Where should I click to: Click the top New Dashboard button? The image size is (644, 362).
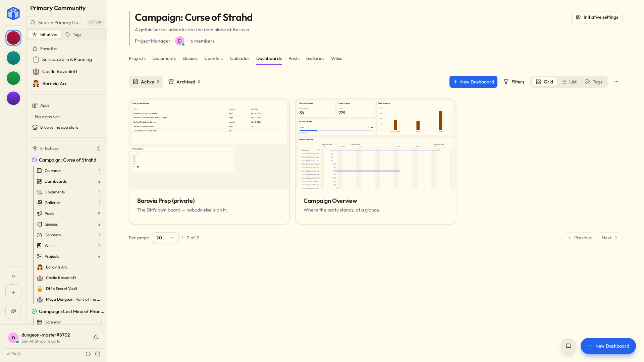tap(473, 82)
